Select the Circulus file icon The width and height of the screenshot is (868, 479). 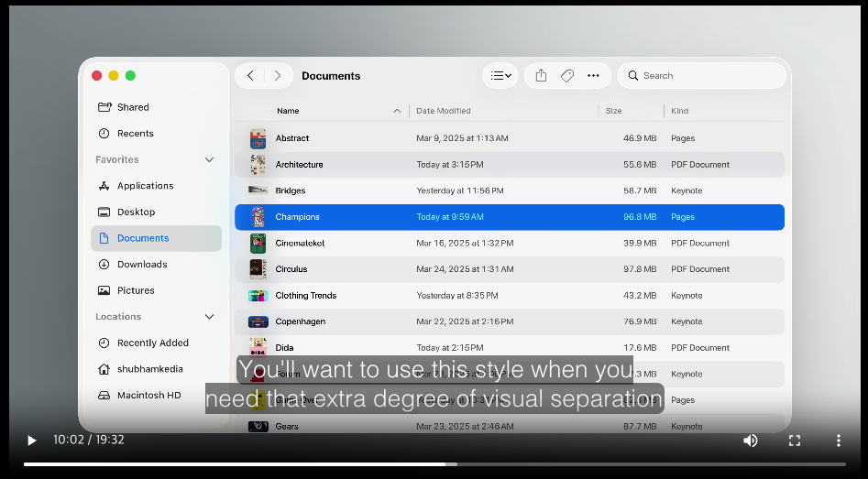click(x=258, y=269)
